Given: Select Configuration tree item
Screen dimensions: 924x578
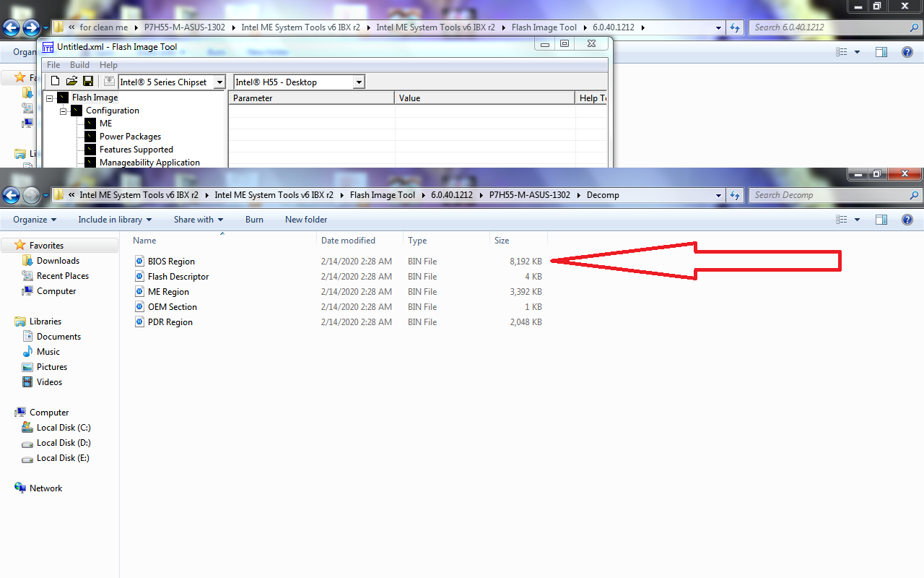Looking at the screenshot, I should (113, 111).
